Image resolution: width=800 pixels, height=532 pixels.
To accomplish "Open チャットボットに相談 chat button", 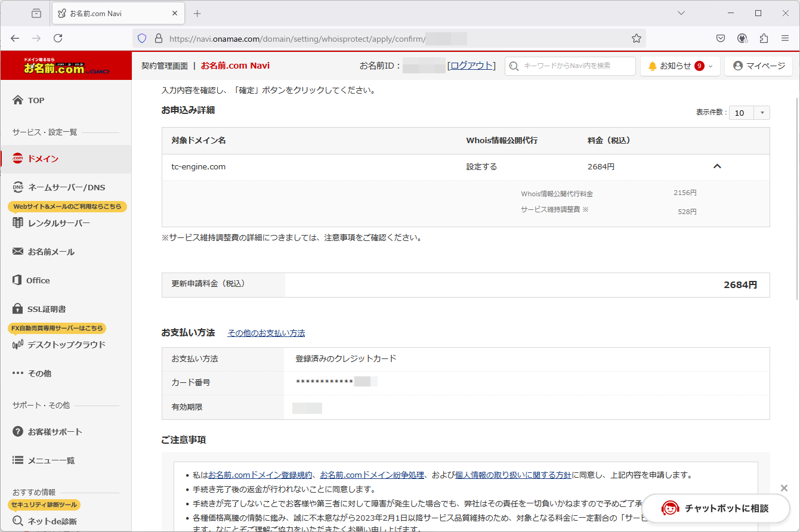I will click(x=716, y=508).
